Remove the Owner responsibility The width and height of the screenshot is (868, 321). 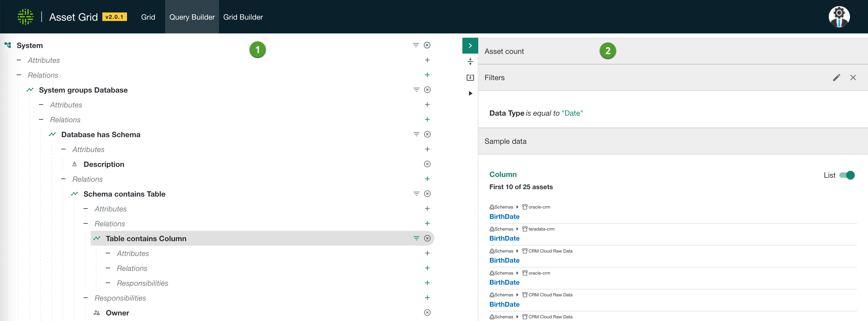tap(427, 313)
